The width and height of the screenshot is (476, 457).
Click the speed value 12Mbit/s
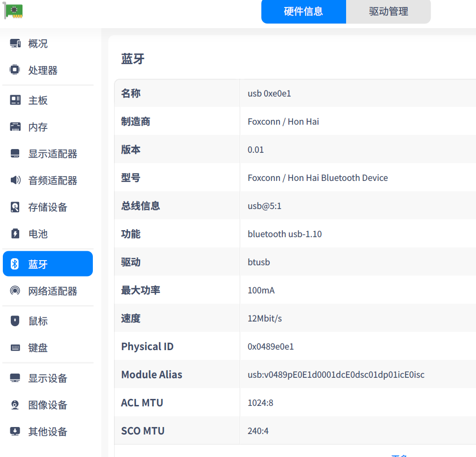[x=264, y=319]
